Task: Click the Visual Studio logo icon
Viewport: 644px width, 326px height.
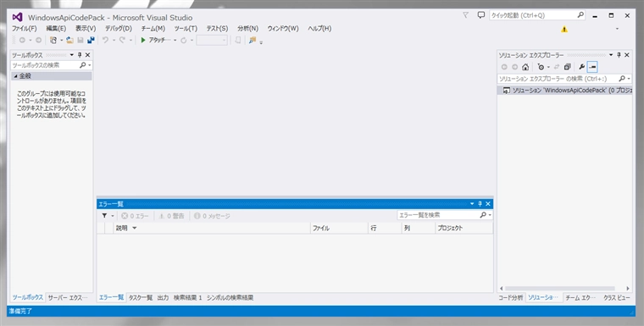Action: click(x=17, y=17)
